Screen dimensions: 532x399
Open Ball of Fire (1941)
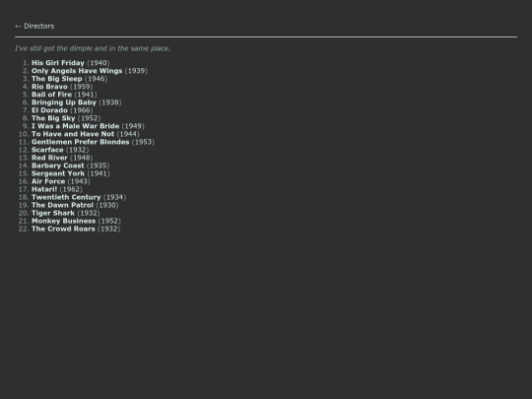point(51,95)
